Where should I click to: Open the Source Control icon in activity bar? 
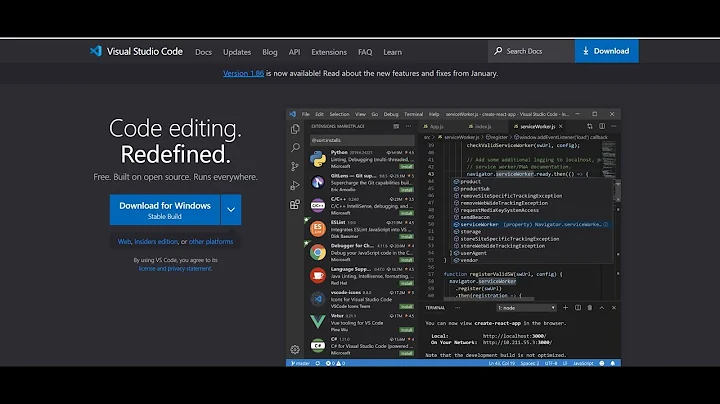[x=295, y=166]
